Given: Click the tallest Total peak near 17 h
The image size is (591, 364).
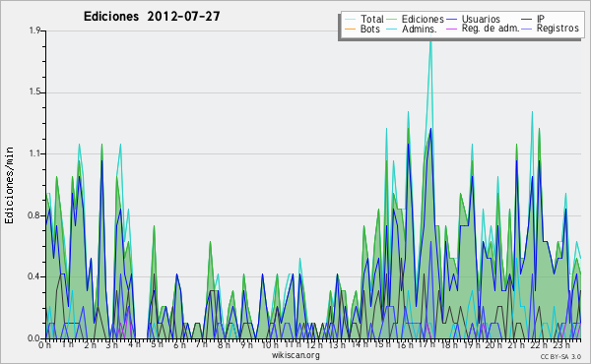Looking at the screenshot, I should (x=430, y=40).
